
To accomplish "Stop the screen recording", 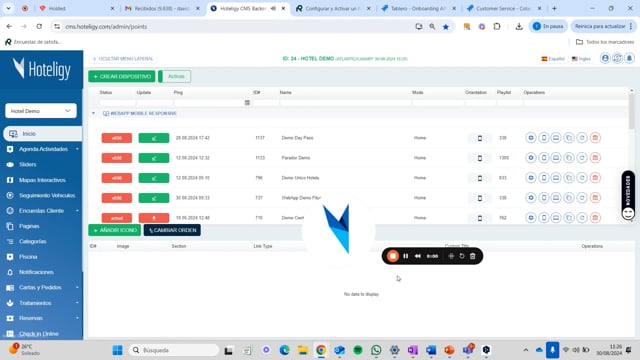I will 393,256.
